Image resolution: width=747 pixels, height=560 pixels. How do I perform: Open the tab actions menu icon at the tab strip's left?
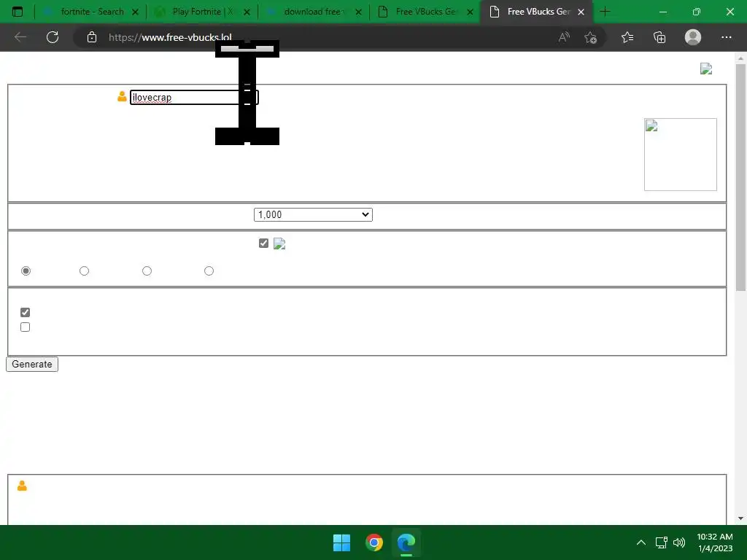pyautogui.click(x=18, y=12)
